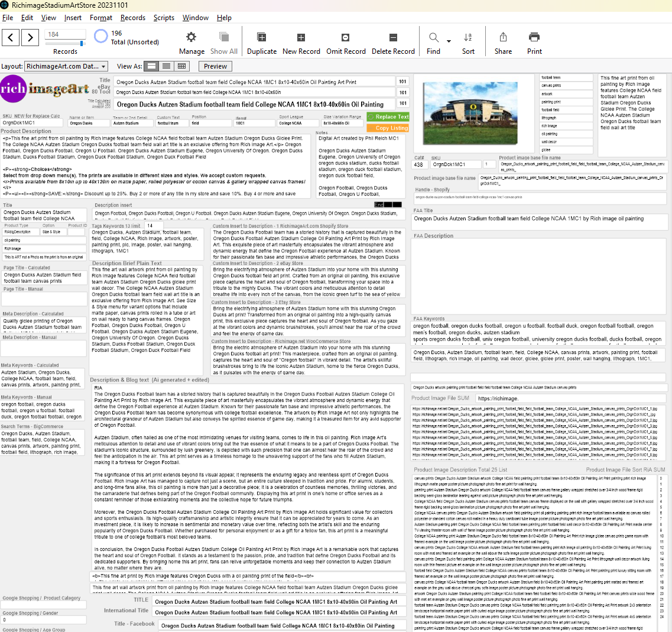Duplicate the current record
This screenshot has width=672, height=632.
[x=262, y=37]
